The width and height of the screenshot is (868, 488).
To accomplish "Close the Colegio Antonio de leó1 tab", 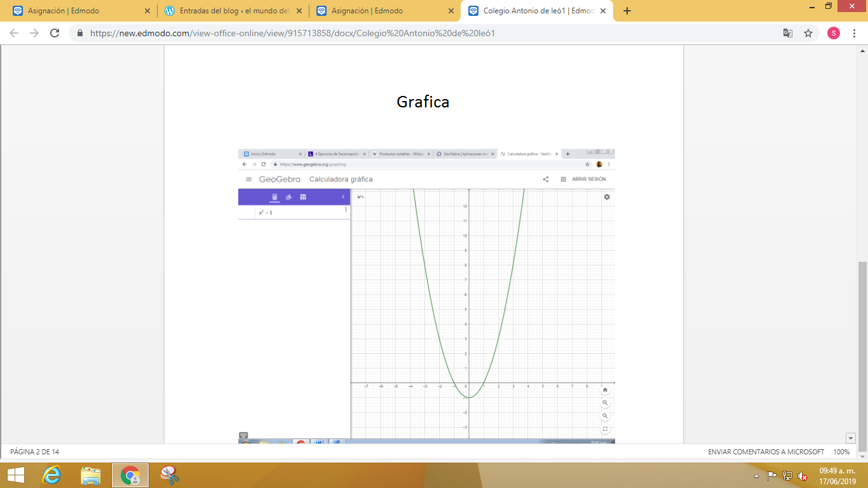I will (602, 11).
